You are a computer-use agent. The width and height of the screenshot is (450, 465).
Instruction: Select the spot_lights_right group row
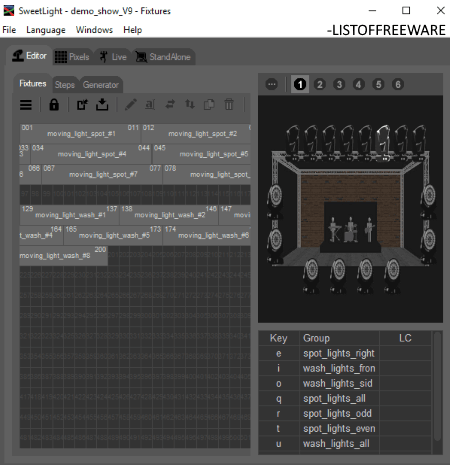tap(345, 353)
